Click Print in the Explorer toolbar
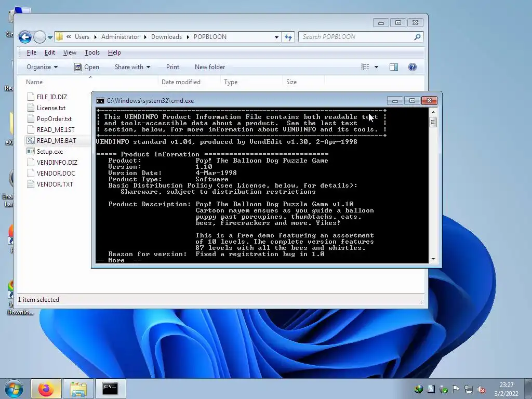Image resolution: width=532 pixels, height=399 pixels. [172, 67]
